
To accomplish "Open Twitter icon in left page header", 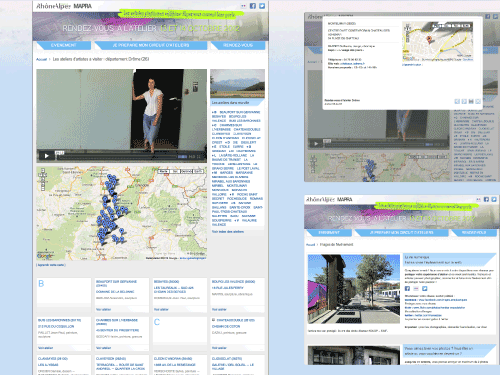I will tap(262, 6).
